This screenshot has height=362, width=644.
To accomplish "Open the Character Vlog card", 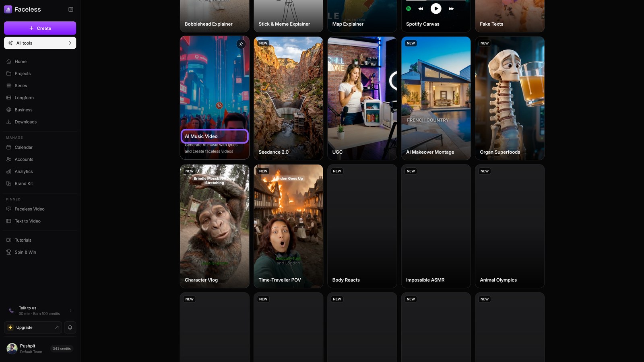I will [215, 226].
